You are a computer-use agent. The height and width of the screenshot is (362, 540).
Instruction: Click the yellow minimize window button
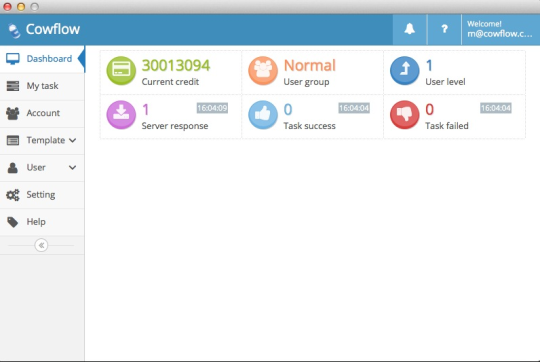click(21, 7)
